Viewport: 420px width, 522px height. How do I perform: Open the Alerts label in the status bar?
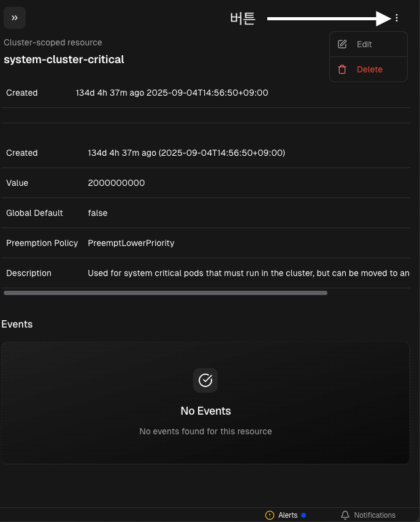288,515
